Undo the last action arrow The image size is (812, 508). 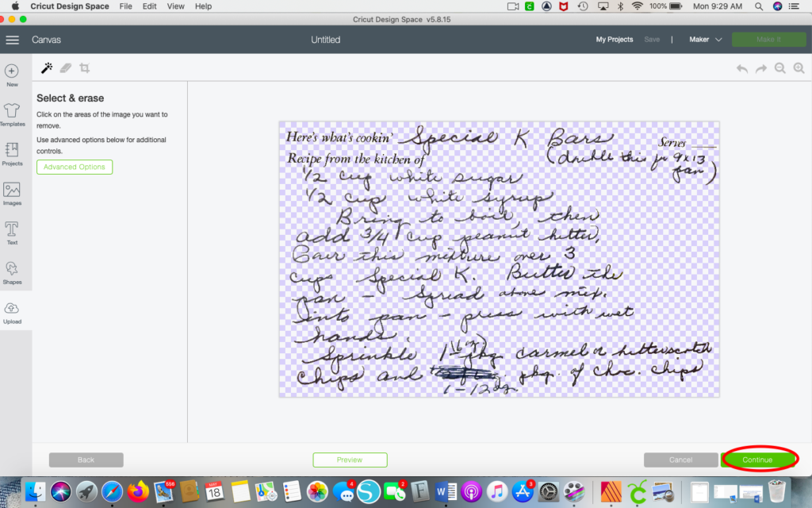[742, 68]
